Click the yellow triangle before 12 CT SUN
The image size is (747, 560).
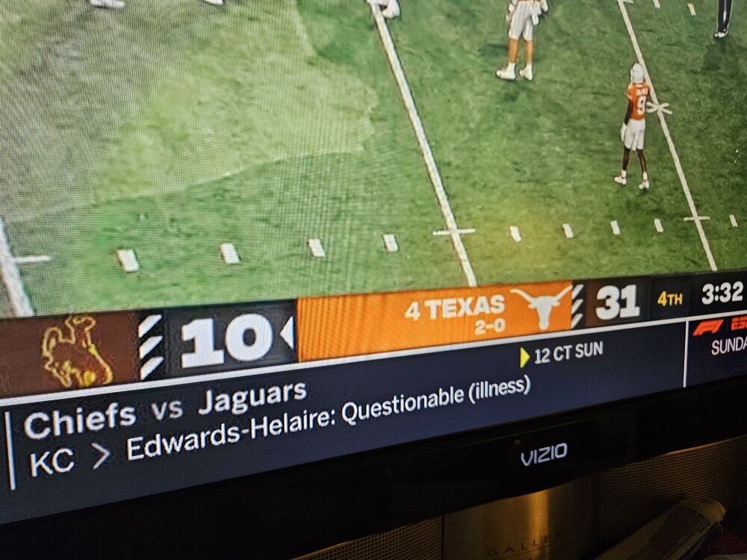click(x=524, y=358)
